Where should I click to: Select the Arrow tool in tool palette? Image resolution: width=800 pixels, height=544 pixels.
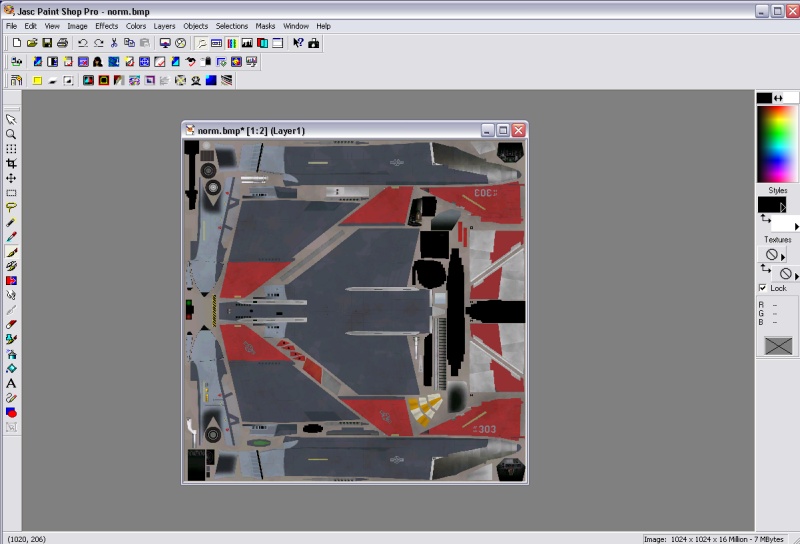point(11,119)
